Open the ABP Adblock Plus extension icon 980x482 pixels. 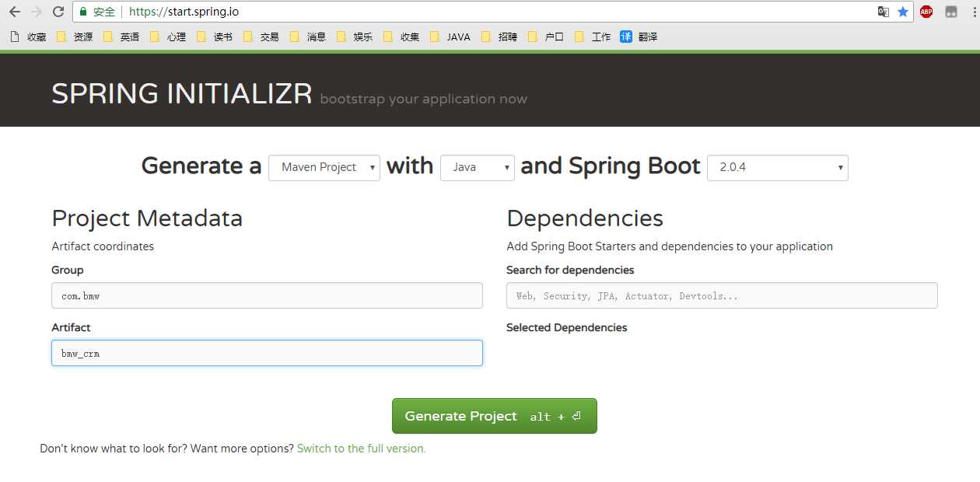(926, 12)
